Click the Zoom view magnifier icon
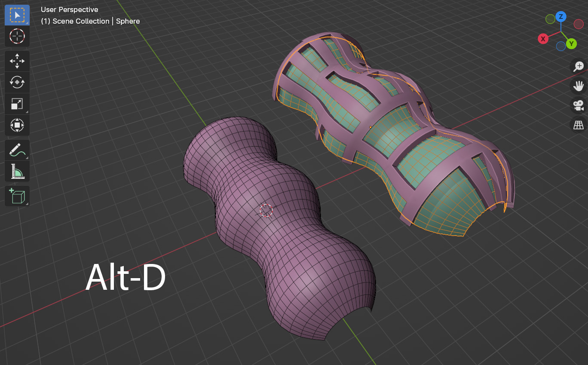Screen dimensions: 588x365 [x=579, y=66]
